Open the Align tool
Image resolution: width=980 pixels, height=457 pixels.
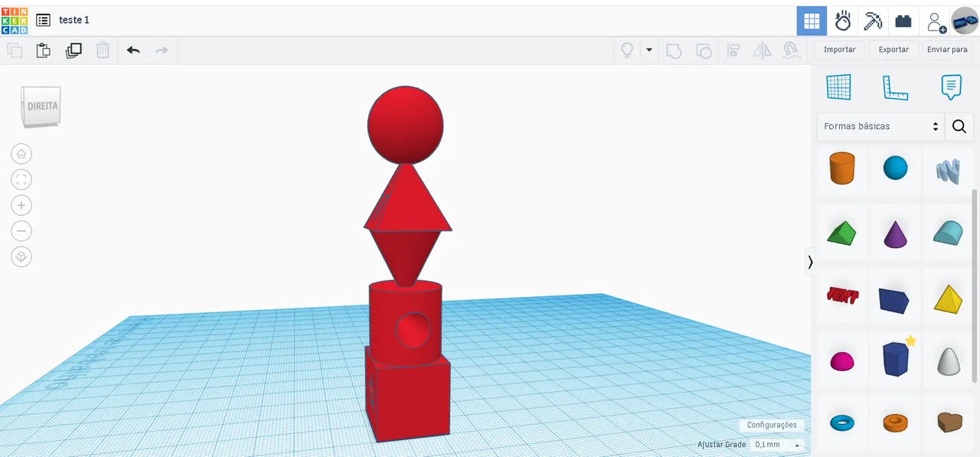(x=733, y=50)
